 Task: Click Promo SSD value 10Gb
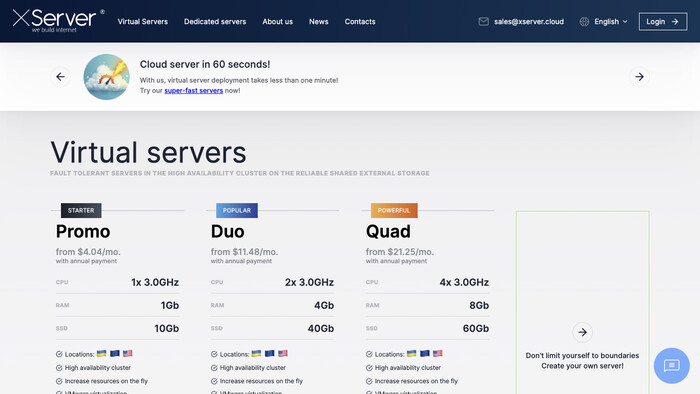[x=167, y=329]
